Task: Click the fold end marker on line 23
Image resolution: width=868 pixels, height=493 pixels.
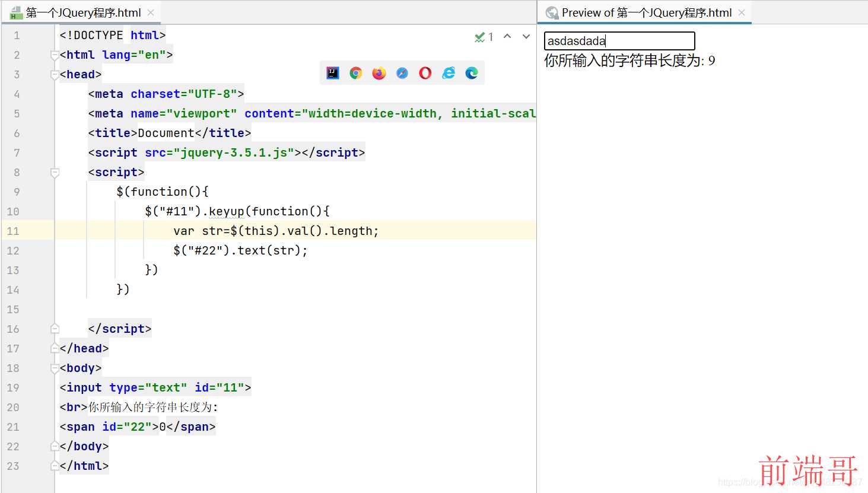Action: [55, 466]
